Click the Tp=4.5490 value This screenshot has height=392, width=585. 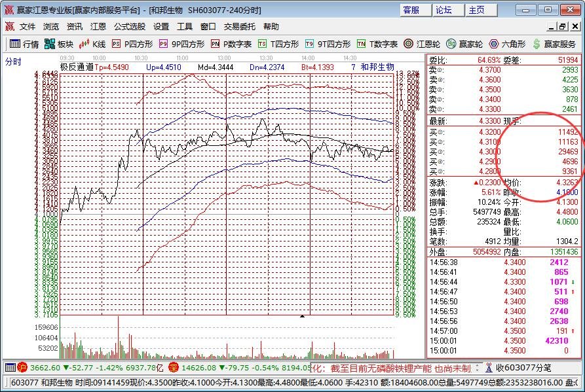[x=111, y=67]
